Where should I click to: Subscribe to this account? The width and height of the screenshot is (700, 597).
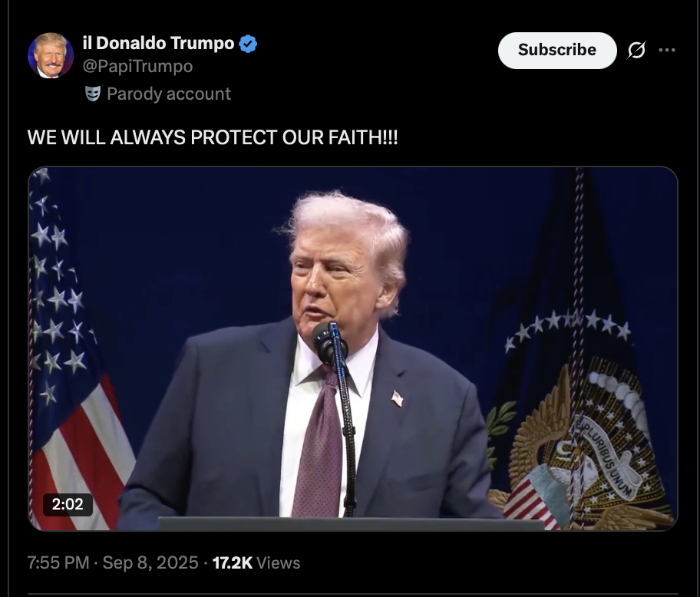pos(557,51)
